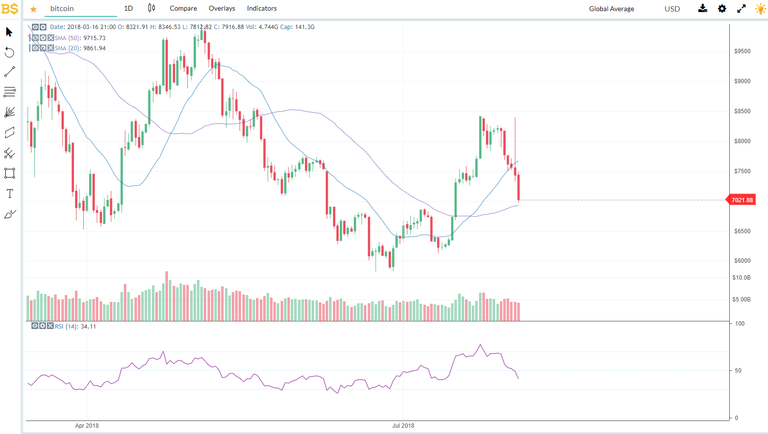Select the arrow cursor tool
The height and width of the screenshot is (434, 768).
pyautogui.click(x=9, y=32)
